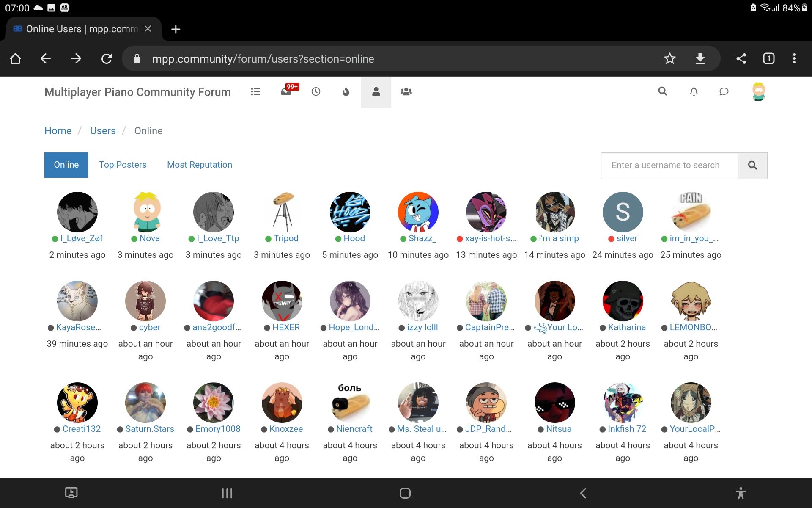Open unread inbox with 99+ badge

pos(289,90)
